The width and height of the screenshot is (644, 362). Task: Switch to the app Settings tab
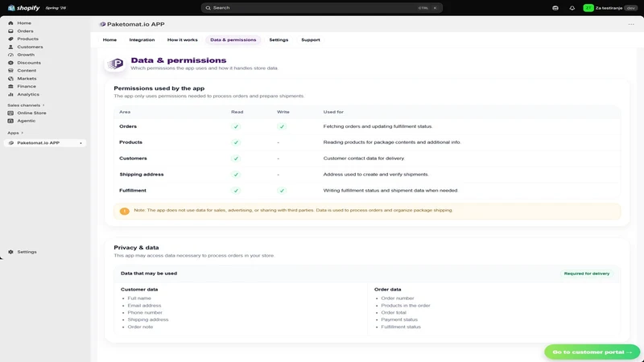coord(279,39)
